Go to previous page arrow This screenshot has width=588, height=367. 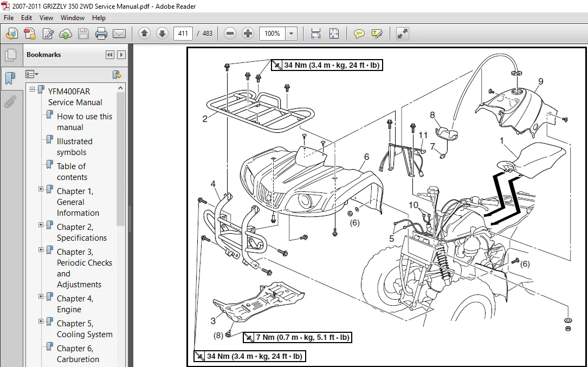tap(144, 34)
